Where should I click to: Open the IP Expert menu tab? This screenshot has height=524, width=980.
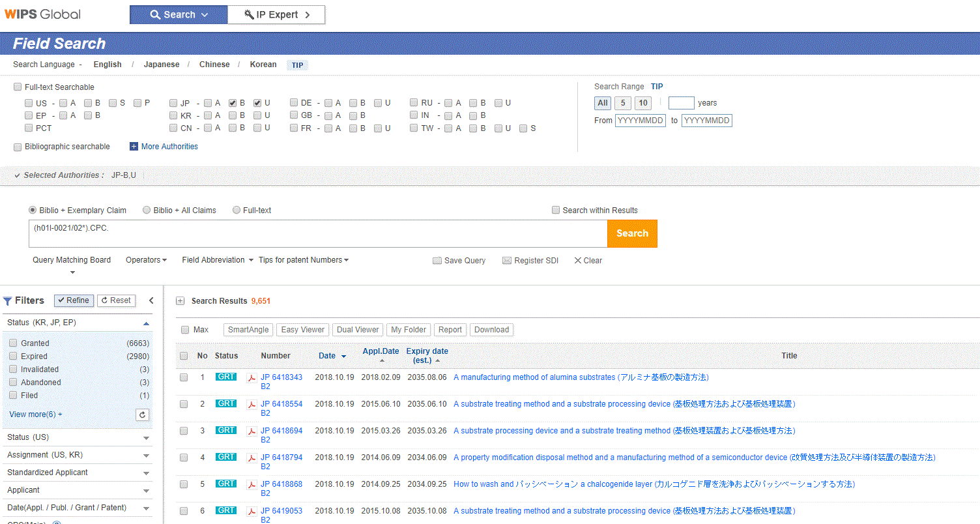click(276, 15)
